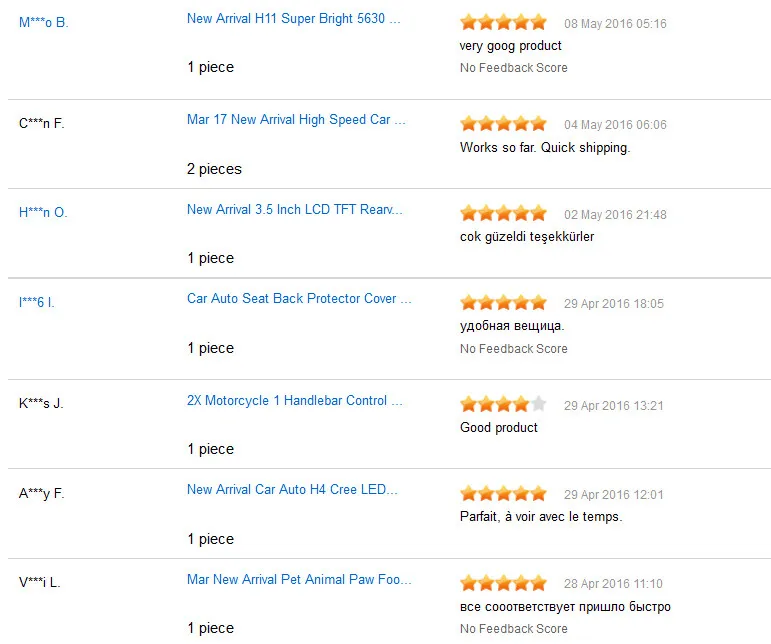Click star rating of 'very goog product' review
The width and height of the screenshot is (771, 644).
504,22
